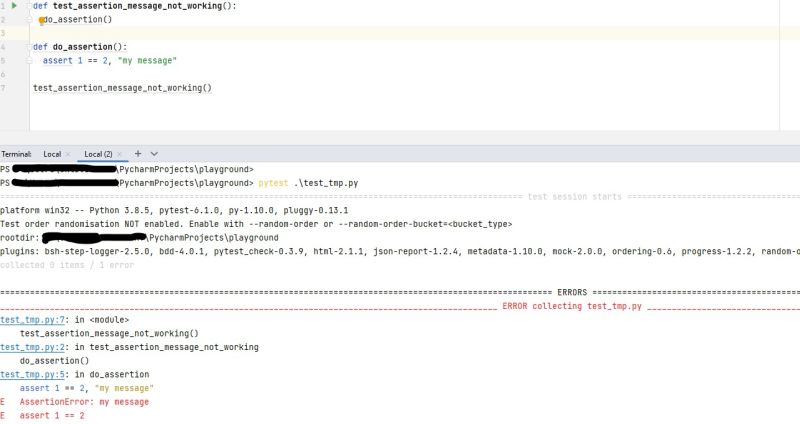Click the 'Test order randomisation NOT enabled' line
800x424 pixels.
point(256,224)
